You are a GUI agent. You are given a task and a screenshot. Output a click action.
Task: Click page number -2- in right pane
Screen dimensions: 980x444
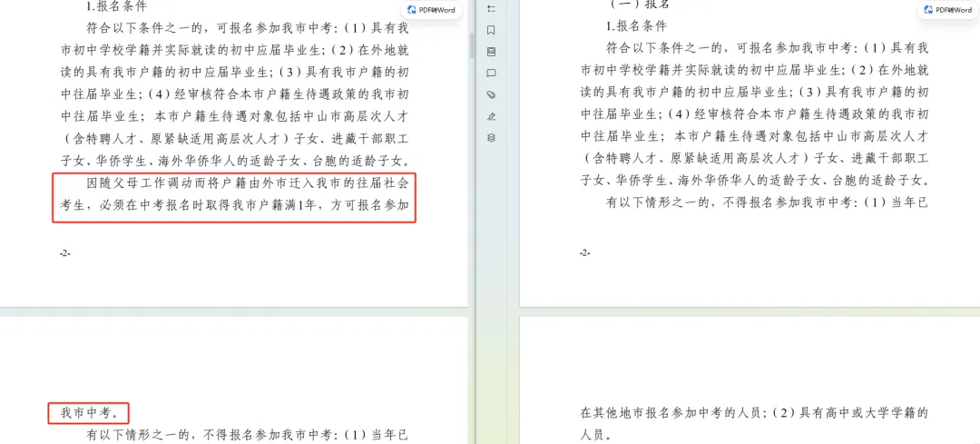[x=585, y=253]
